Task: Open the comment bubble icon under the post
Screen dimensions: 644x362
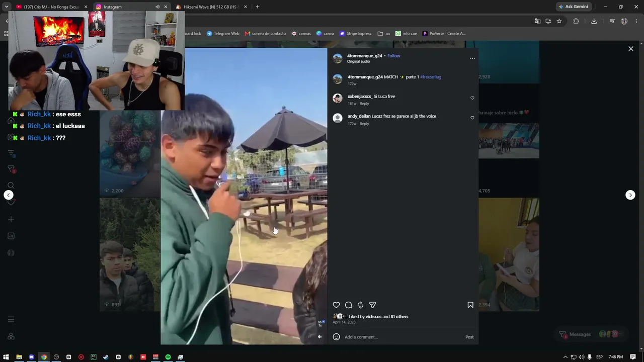Action: (348, 305)
